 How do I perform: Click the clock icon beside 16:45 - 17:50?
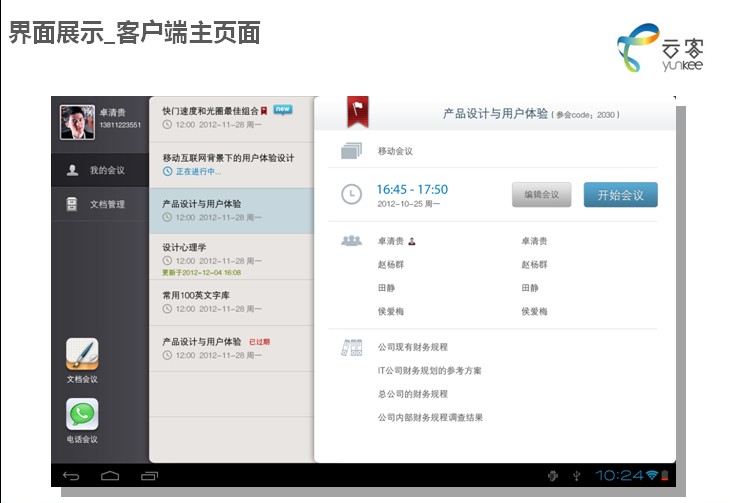(x=351, y=194)
